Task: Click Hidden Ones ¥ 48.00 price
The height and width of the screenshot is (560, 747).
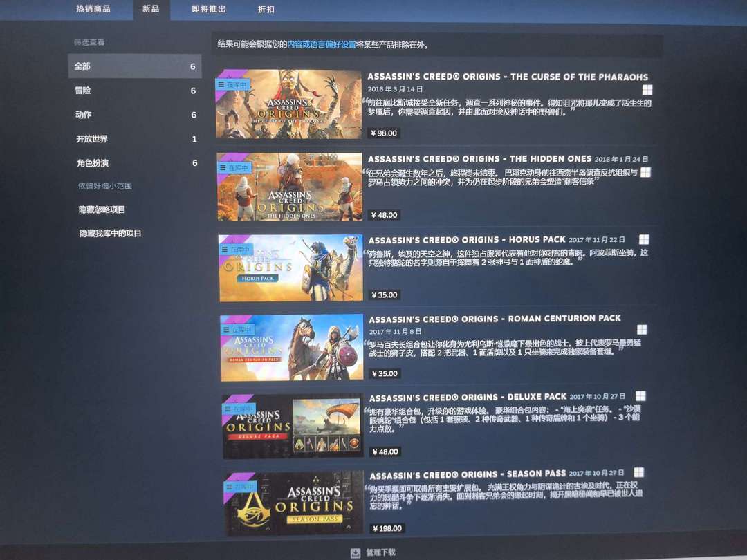Action: click(x=385, y=215)
